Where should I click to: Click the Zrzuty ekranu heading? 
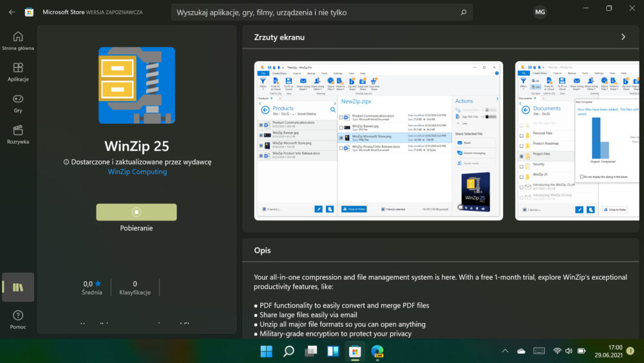(279, 37)
